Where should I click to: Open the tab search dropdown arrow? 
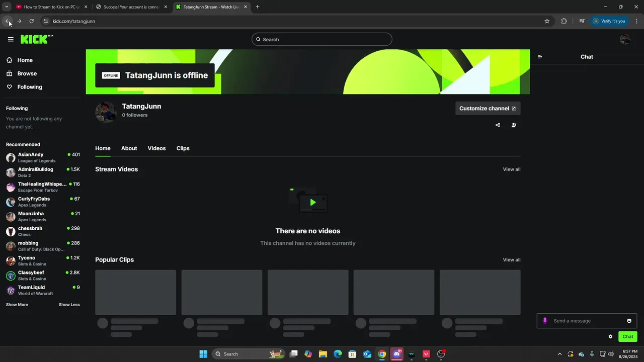pyautogui.click(x=7, y=7)
